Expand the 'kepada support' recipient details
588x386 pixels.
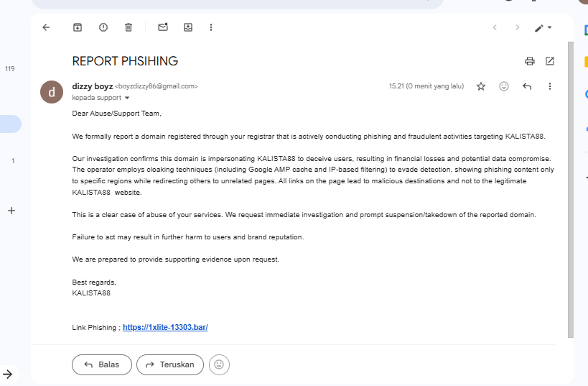(128, 98)
